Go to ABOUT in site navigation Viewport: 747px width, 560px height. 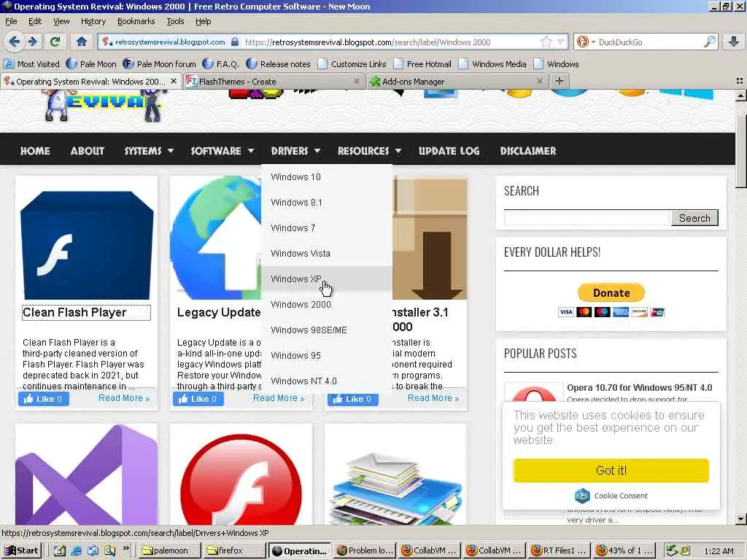pos(88,151)
